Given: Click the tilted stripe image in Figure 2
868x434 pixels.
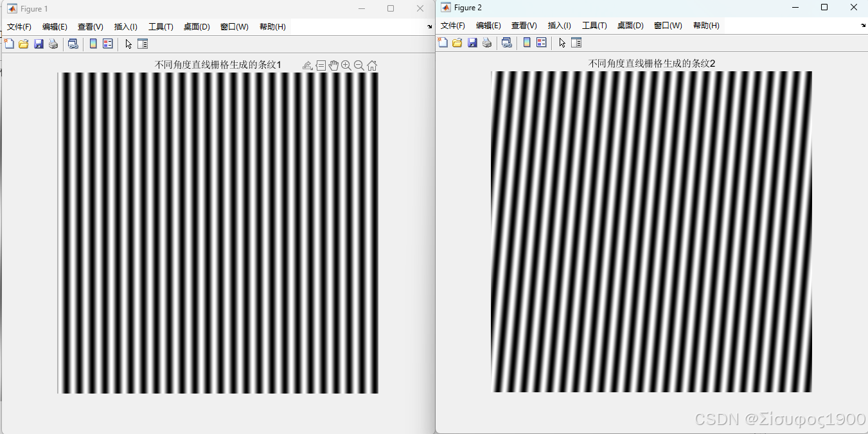Looking at the screenshot, I should pyautogui.click(x=651, y=232).
